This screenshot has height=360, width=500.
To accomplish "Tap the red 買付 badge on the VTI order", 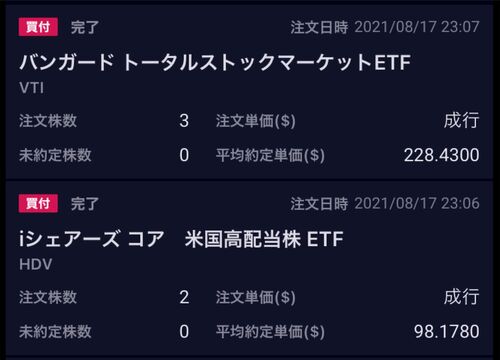I will (38, 27).
